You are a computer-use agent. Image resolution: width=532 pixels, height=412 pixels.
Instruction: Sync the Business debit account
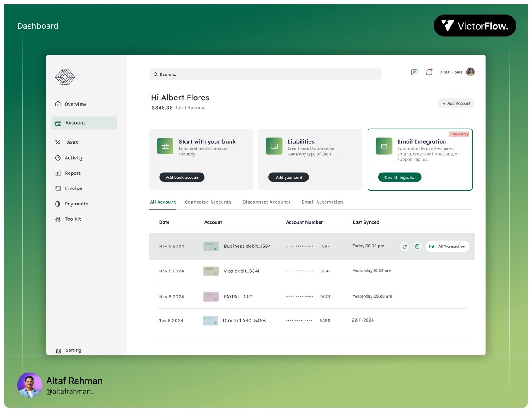pos(404,247)
